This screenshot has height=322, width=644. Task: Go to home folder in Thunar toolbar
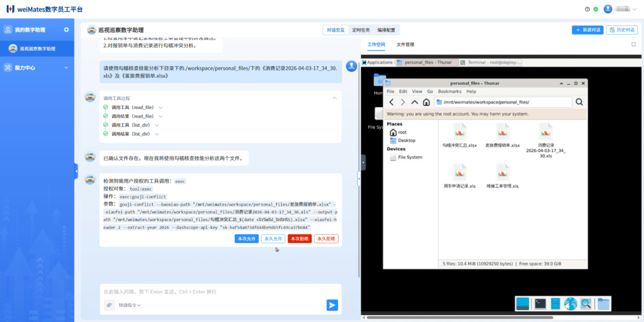click(426, 102)
